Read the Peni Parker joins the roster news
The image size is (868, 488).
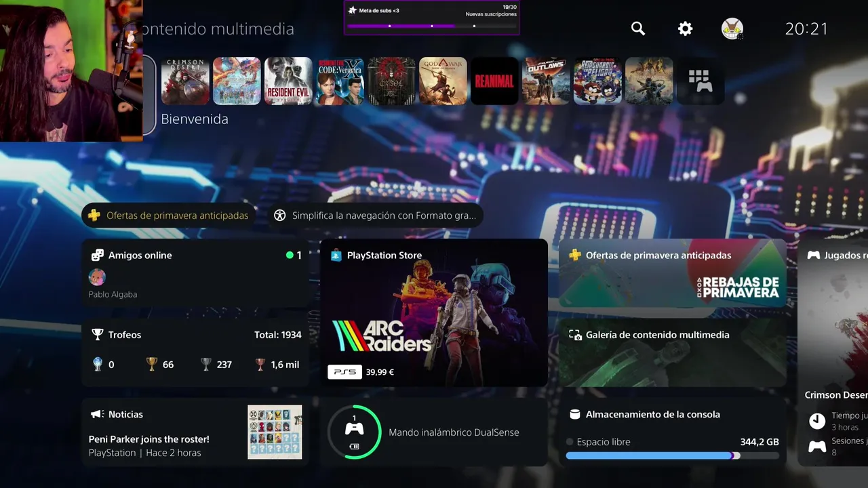(149, 439)
